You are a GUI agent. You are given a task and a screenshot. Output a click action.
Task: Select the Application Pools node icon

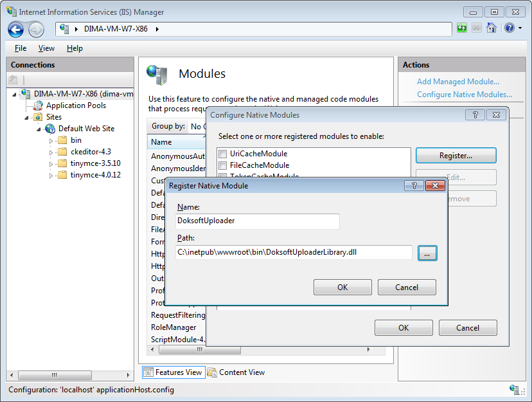(x=38, y=105)
